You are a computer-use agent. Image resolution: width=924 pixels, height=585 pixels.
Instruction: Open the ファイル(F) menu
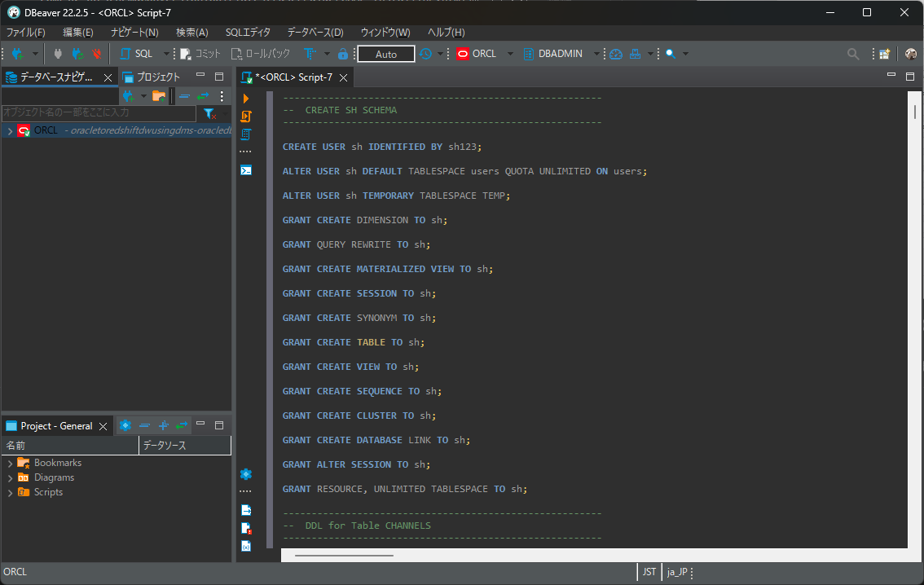[x=25, y=33]
